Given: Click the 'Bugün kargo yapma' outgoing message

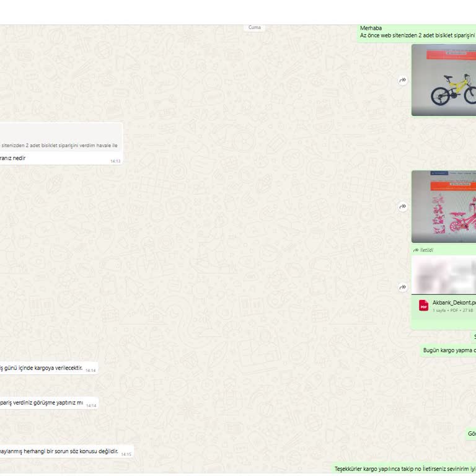Looking at the screenshot, I should (x=448, y=350).
